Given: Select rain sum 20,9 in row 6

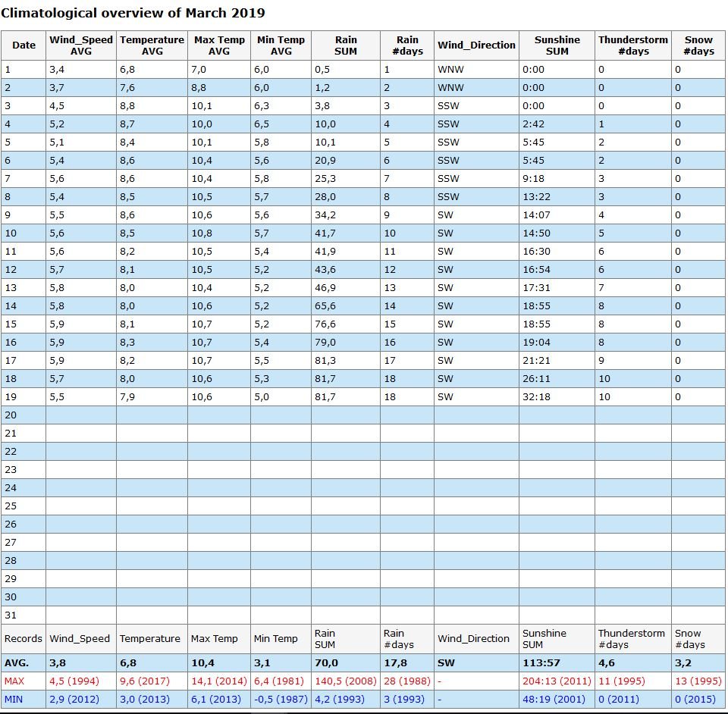Looking at the screenshot, I should [x=325, y=161].
